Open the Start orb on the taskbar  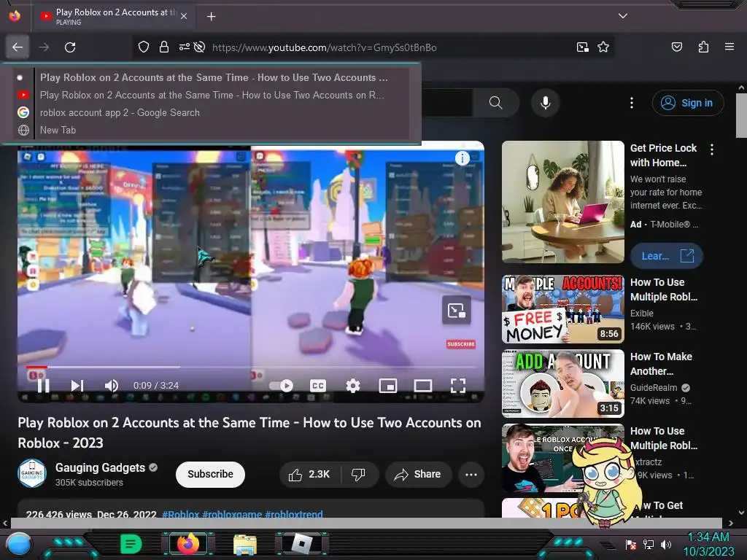point(19,544)
